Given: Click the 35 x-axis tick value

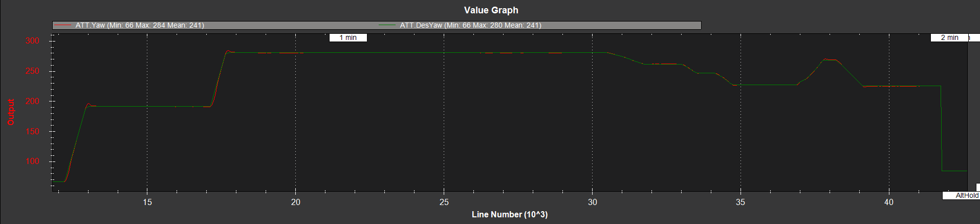Looking at the screenshot, I should point(741,202).
